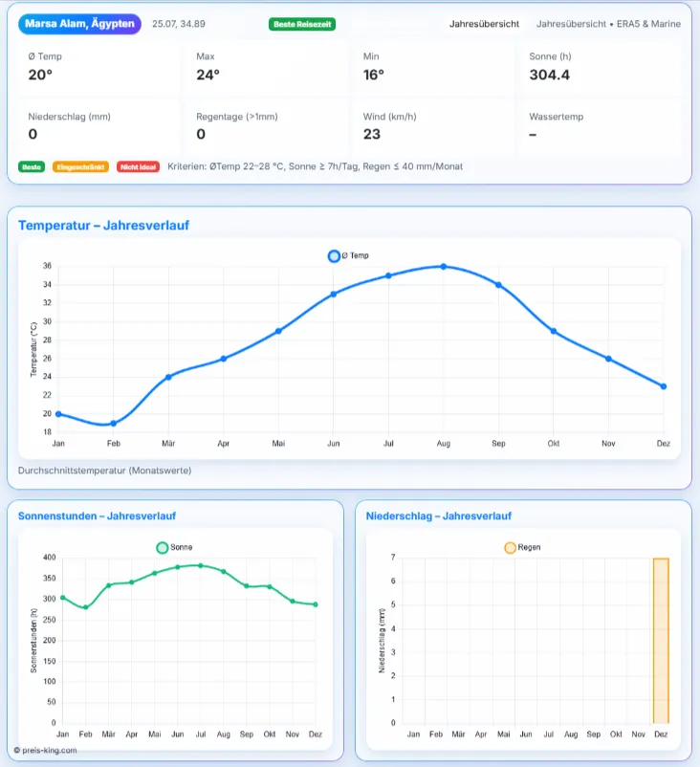The height and width of the screenshot is (767, 700).
Task: Click the Wind (km/h) stat card
Action: click(x=433, y=126)
